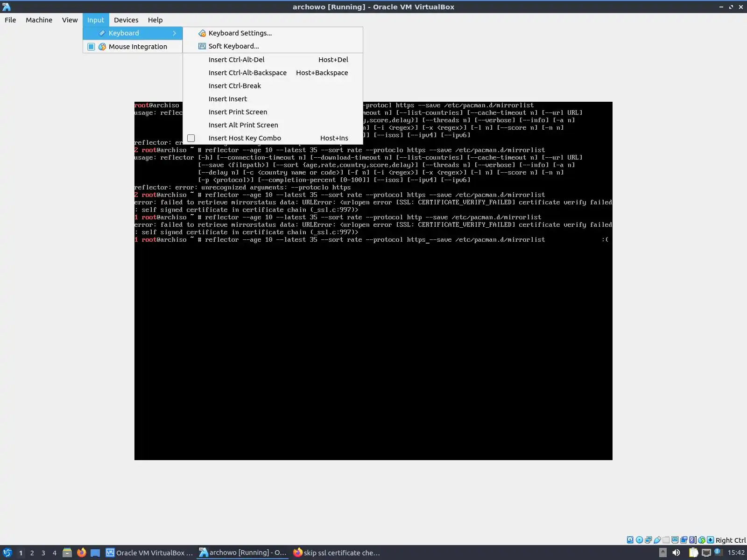Open the Help menu
Screen dimensions: 747x560
coord(155,20)
